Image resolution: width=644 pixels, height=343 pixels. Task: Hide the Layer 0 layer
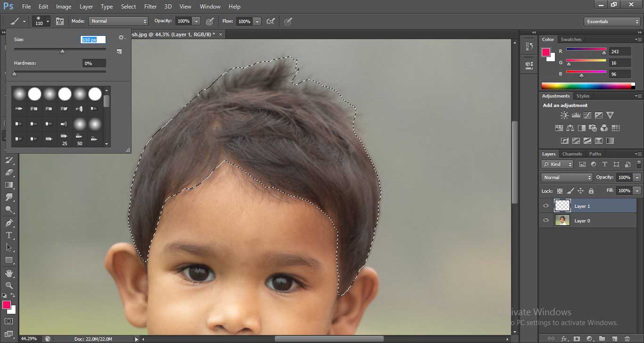pyautogui.click(x=546, y=220)
